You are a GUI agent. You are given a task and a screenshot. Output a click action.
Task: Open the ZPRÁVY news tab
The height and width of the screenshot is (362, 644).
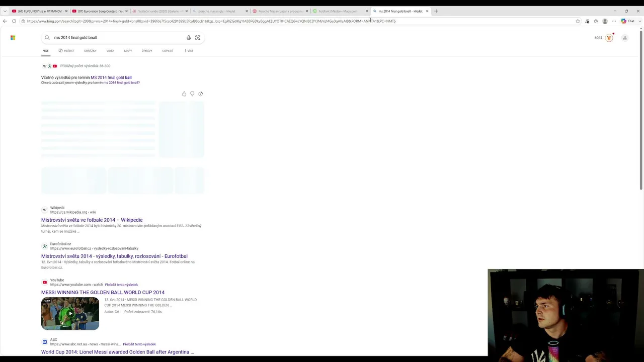[x=147, y=51]
